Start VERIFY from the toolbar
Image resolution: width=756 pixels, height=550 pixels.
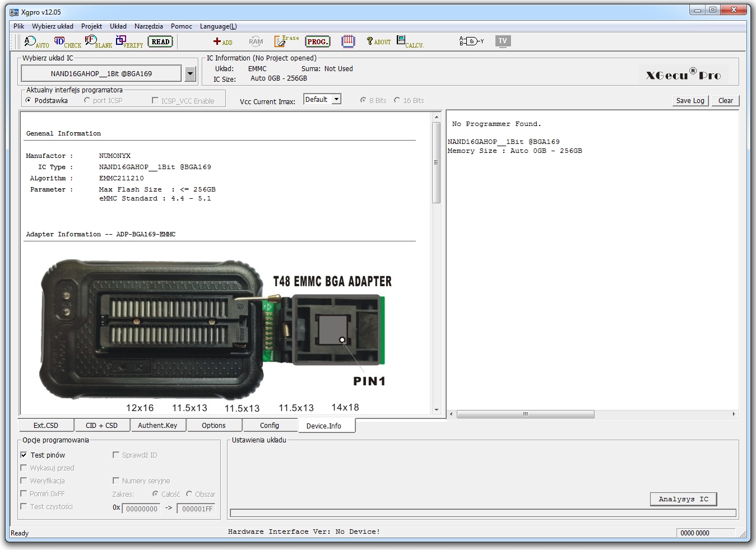[x=129, y=41]
